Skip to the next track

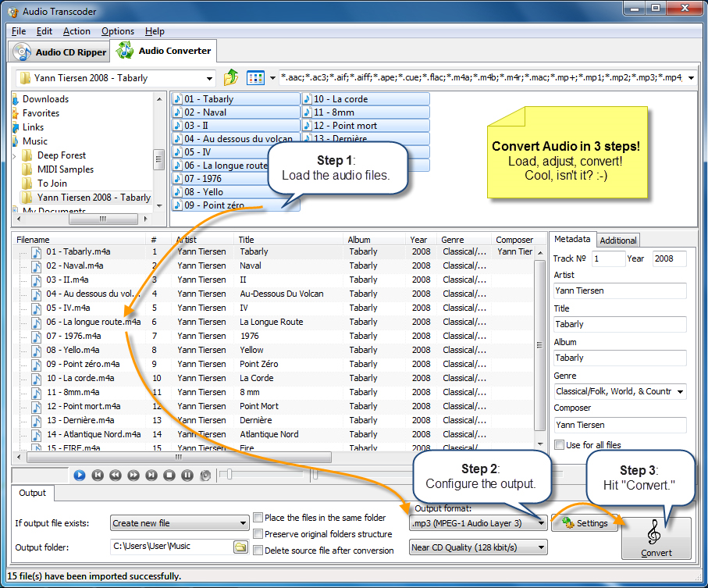(152, 475)
